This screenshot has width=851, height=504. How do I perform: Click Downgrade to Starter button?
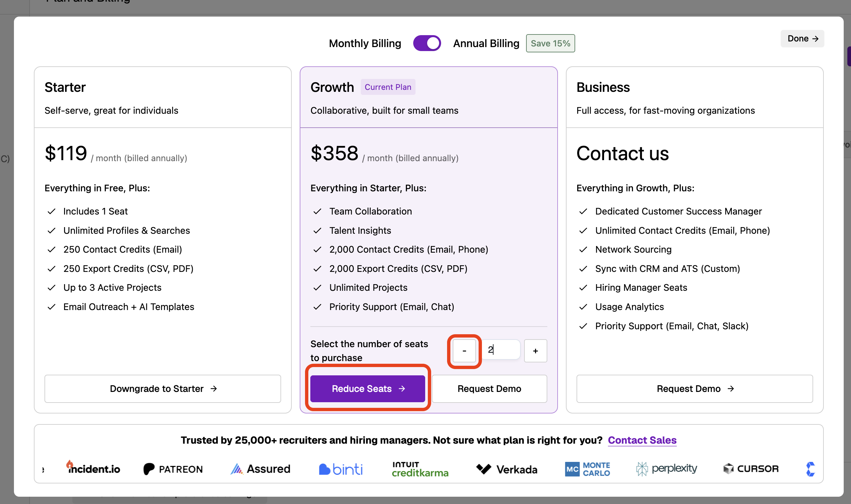tap(163, 389)
